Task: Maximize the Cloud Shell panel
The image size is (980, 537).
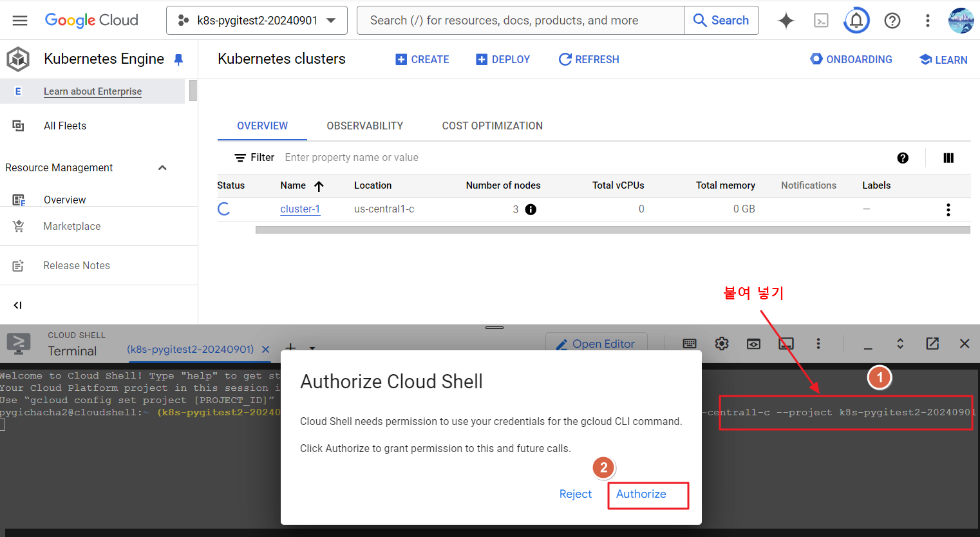Action: [900, 344]
